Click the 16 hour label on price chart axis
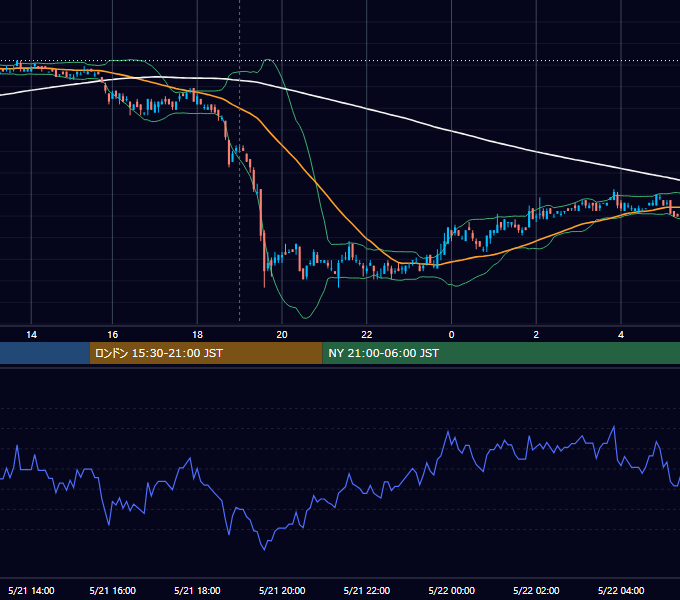 (112, 335)
